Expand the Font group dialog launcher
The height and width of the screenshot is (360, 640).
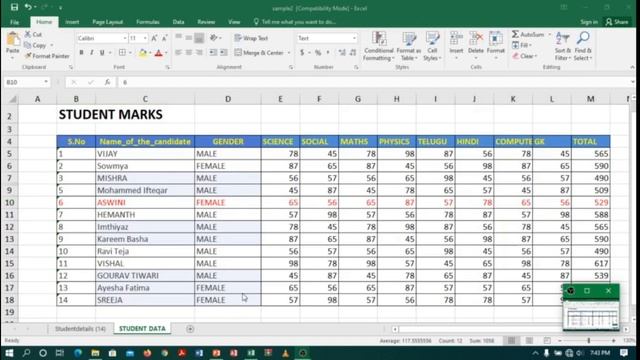point(167,67)
